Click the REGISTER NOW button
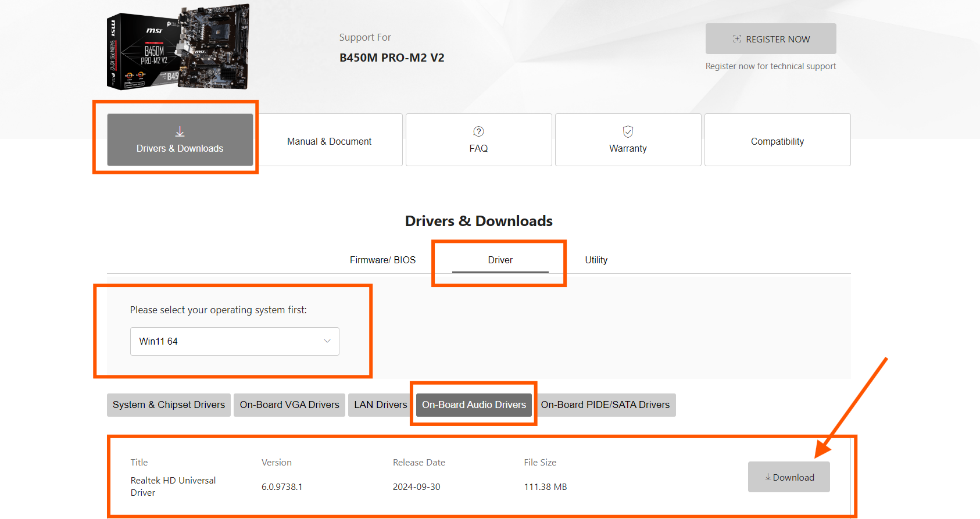The height and width of the screenshot is (519, 980). point(771,39)
